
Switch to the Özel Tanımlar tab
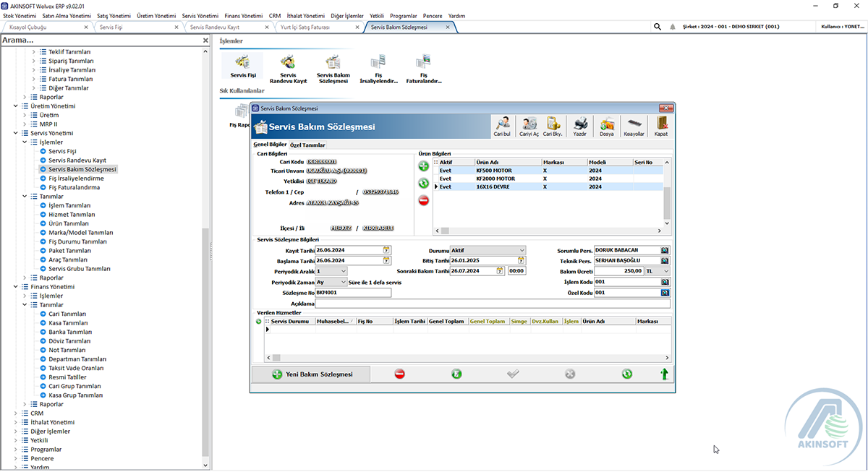(307, 145)
